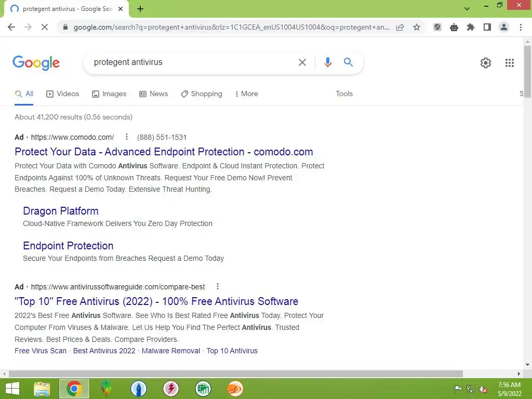Share this page from the address bar

pyautogui.click(x=400, y=27)
